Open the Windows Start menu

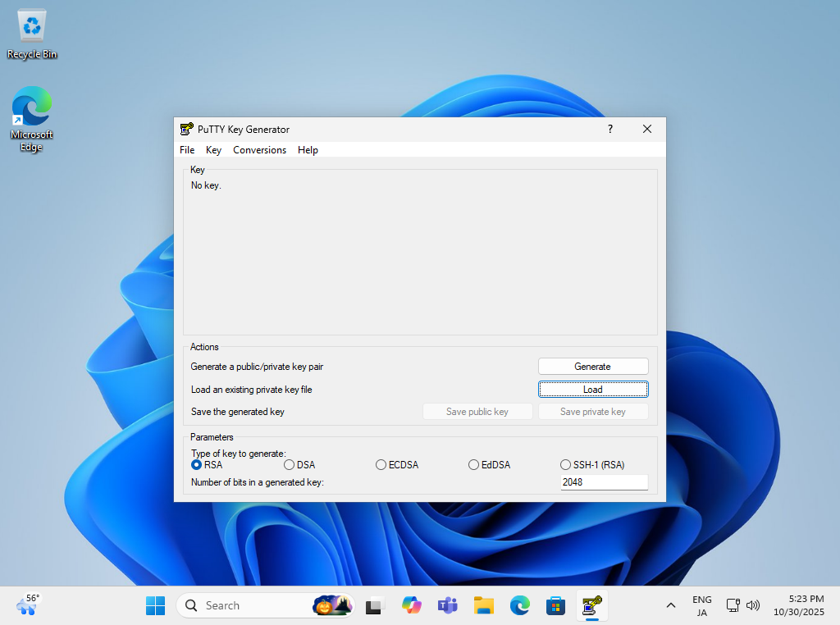click(155, 605)
